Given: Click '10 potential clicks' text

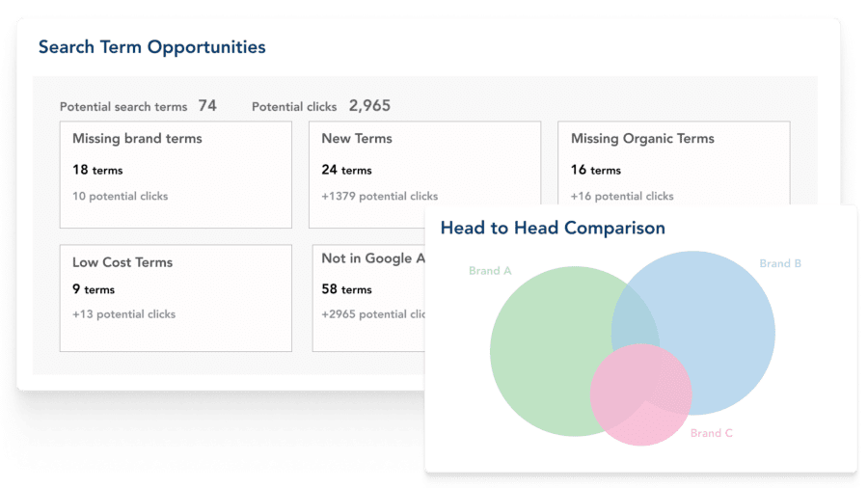Looking at the screenshot, I should pos(121,197).
